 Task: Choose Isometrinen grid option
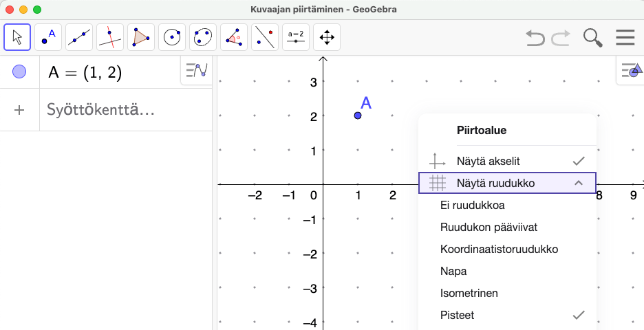[x=507, y=294]
